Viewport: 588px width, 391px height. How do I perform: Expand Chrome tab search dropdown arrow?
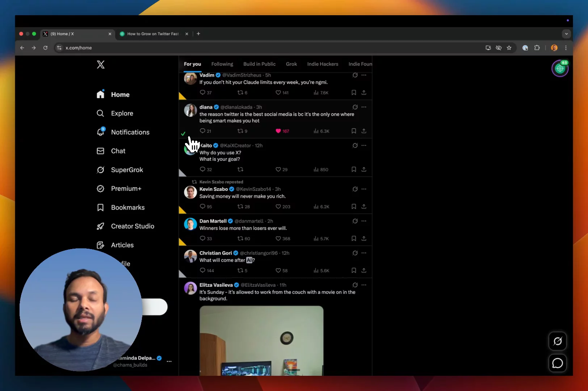coord(566,34)
